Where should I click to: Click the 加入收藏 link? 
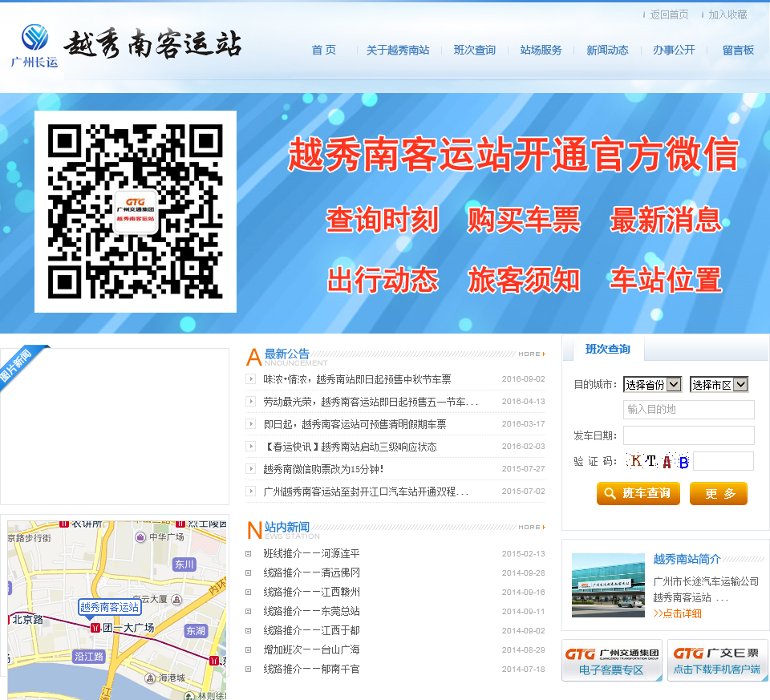click(x=727, y=14)
